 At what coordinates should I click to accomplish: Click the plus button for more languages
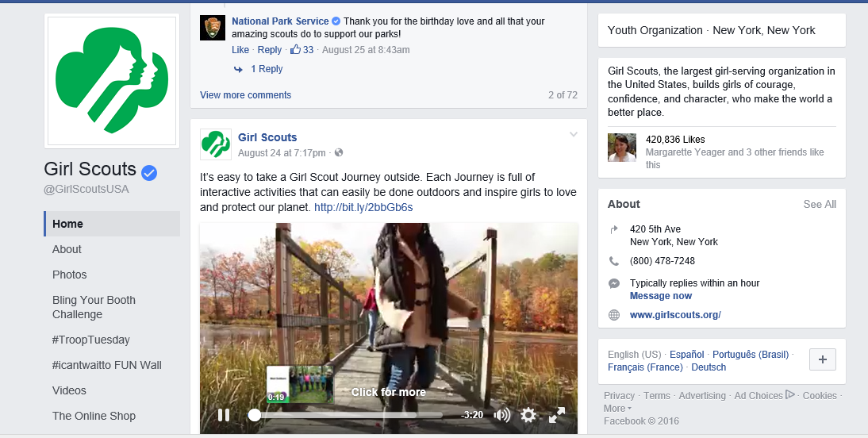tap(823, 359)
